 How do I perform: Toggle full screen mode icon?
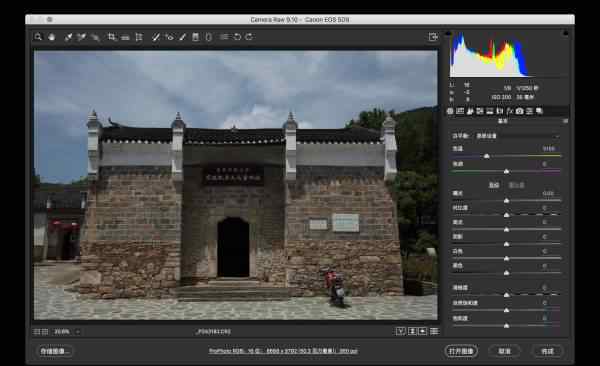433,37
